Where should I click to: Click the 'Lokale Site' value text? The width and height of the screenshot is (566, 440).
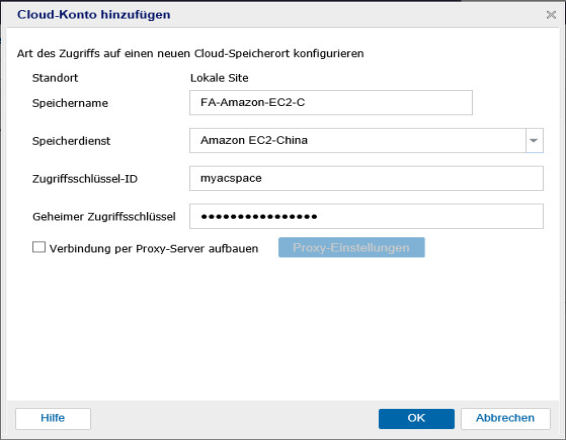click(219, 78)
